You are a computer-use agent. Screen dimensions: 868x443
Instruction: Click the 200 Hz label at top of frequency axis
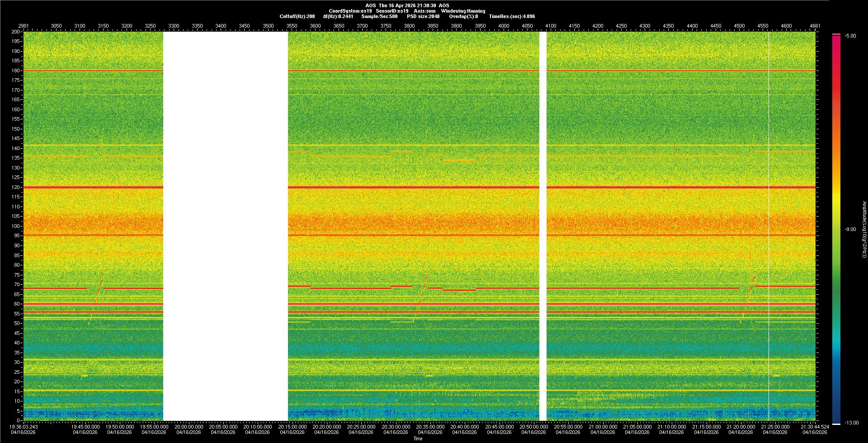[16, 32]
